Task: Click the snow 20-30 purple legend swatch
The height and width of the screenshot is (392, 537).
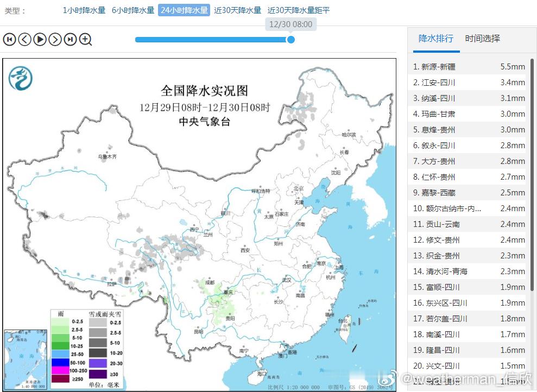Action: pyautogui.click(x=98, y=363)
